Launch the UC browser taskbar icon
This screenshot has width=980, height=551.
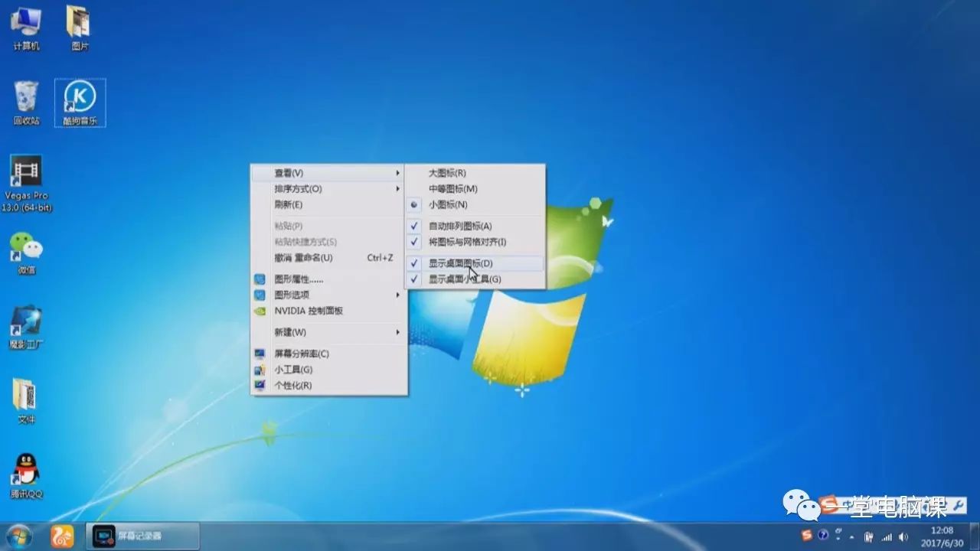click(62, 536)
